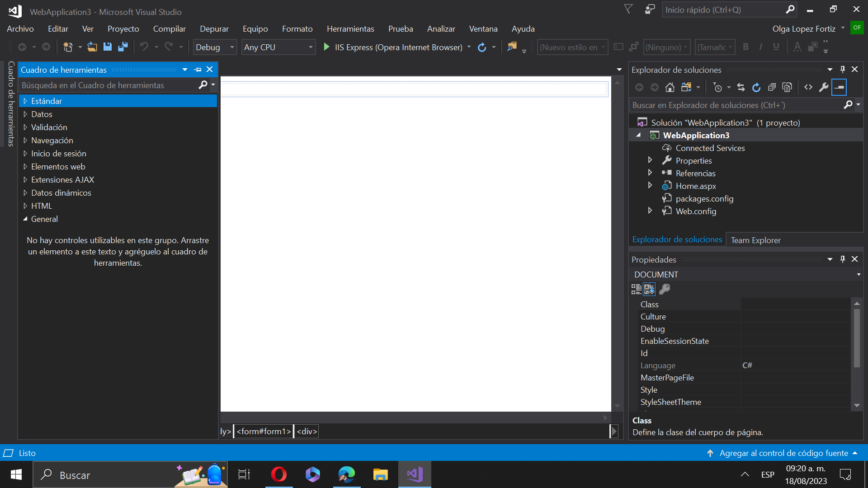Click Collapse All icon in Solution Explorer
The height and width of the screenshot is (488, 868).
click(x=772, y=87)
